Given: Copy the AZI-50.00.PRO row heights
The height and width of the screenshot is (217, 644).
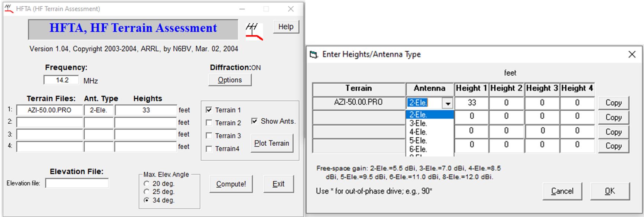Looking at the screenshot, I should 614,103.
